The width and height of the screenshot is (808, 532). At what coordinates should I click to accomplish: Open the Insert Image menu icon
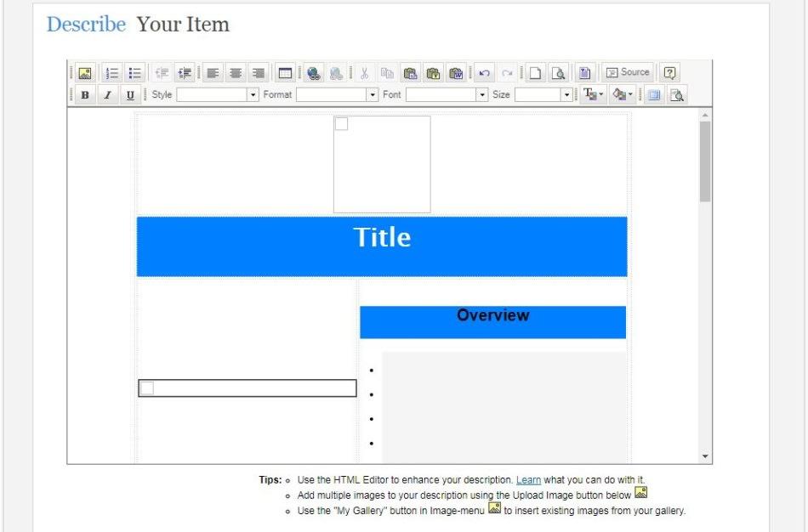[85, 72]
